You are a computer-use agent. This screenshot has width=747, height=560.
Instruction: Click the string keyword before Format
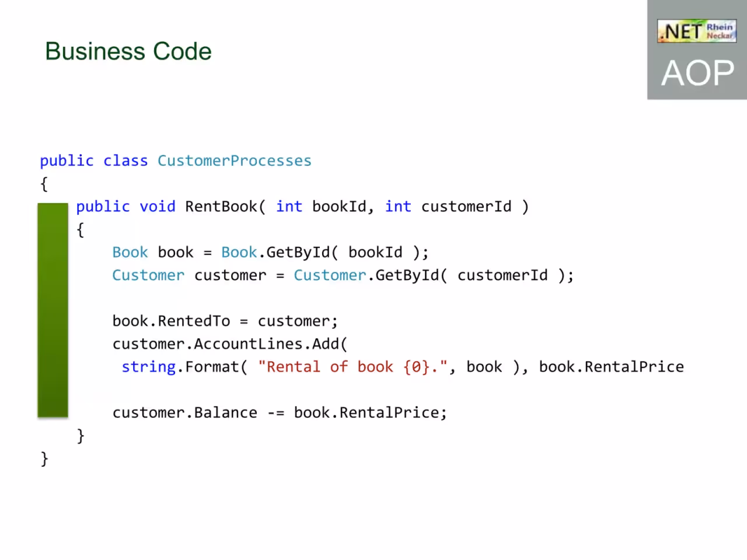click(x=149, y=367)
